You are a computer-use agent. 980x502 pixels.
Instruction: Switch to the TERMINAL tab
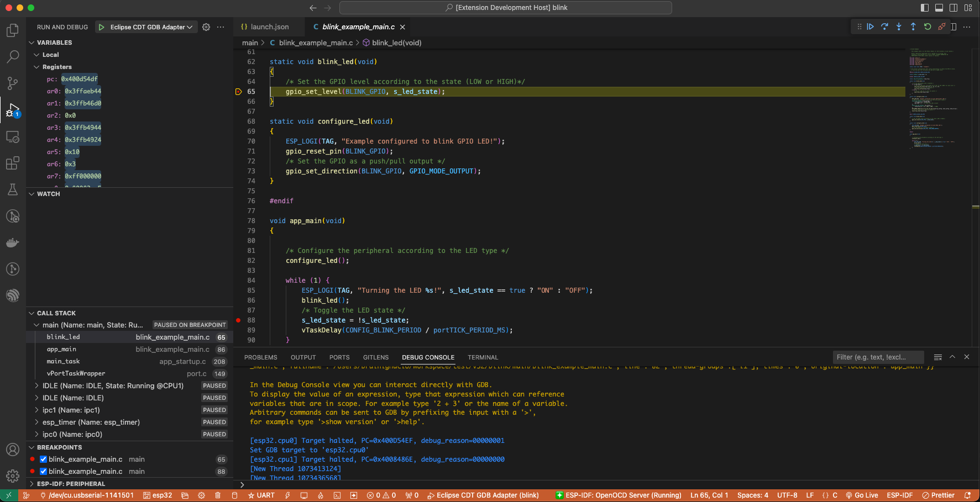483,357
